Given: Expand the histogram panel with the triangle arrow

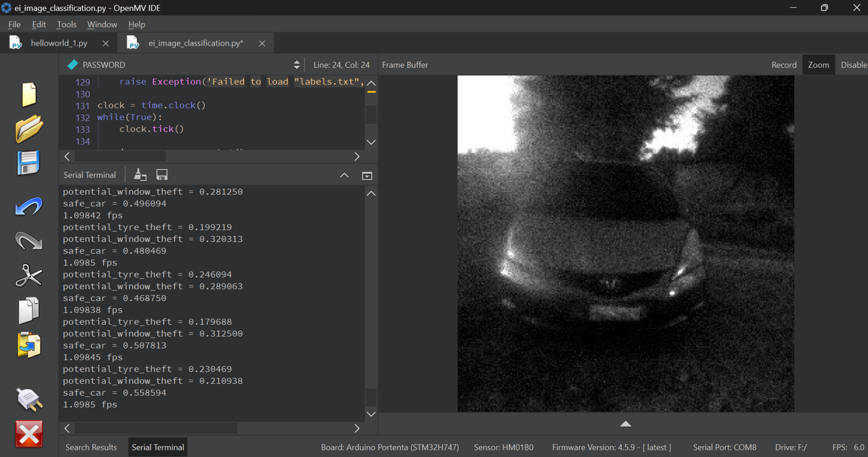Looking at the screenshot, I should pyautogui.click(x=626, y=424).
